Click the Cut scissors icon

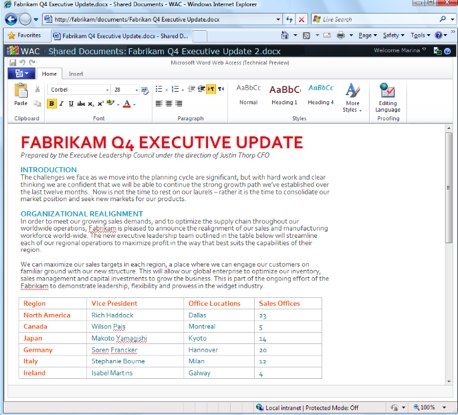[x=37, y=89]
